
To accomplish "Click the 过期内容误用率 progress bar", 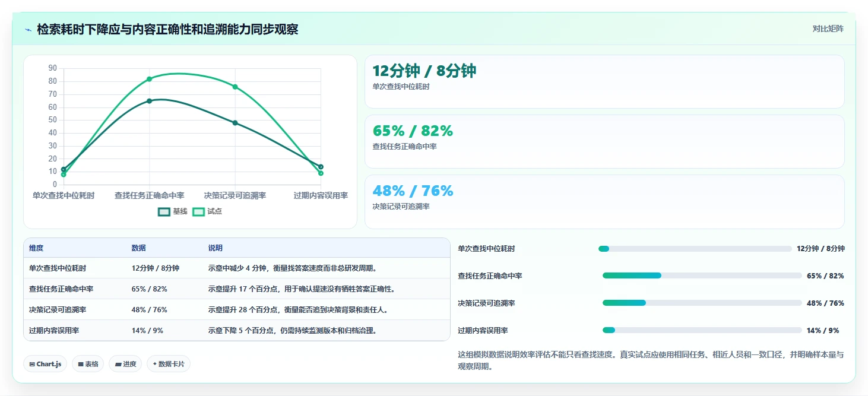I will pyautogui.click(x=702, y=330).
